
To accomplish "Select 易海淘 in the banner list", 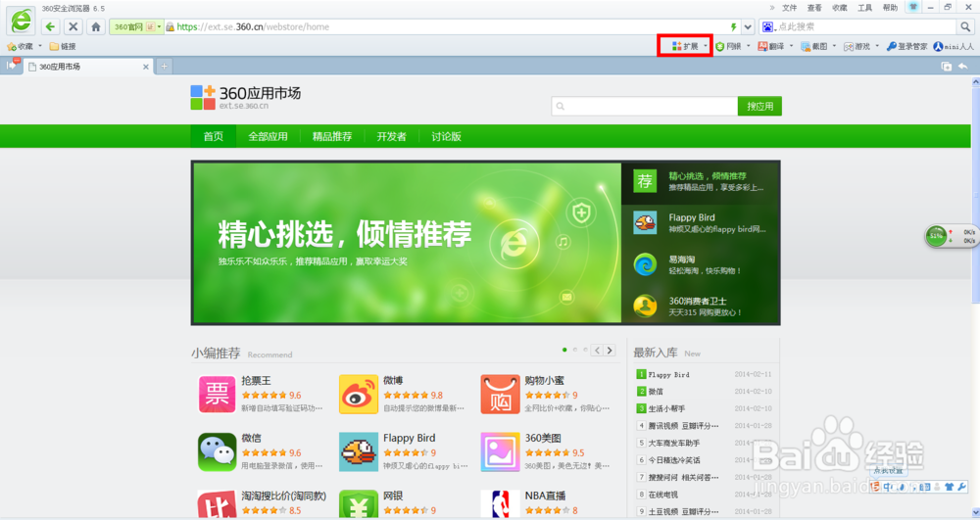I will pos(700,264).
